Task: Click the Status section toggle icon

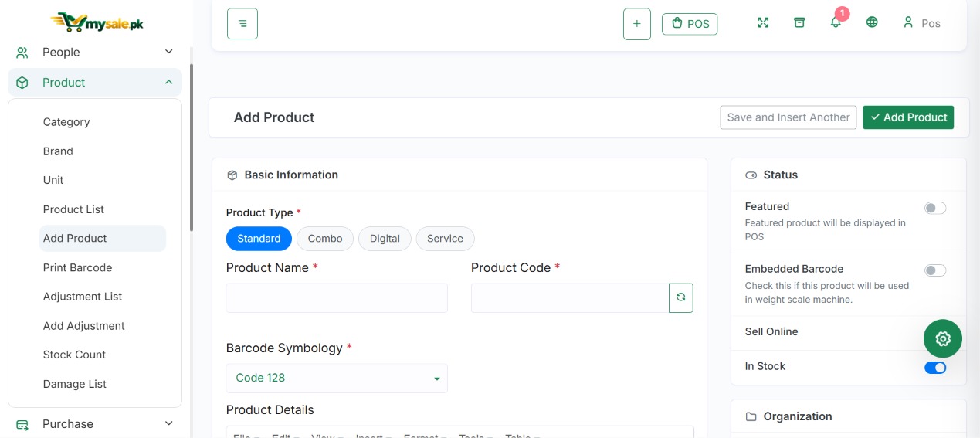Action: [751, 175]
